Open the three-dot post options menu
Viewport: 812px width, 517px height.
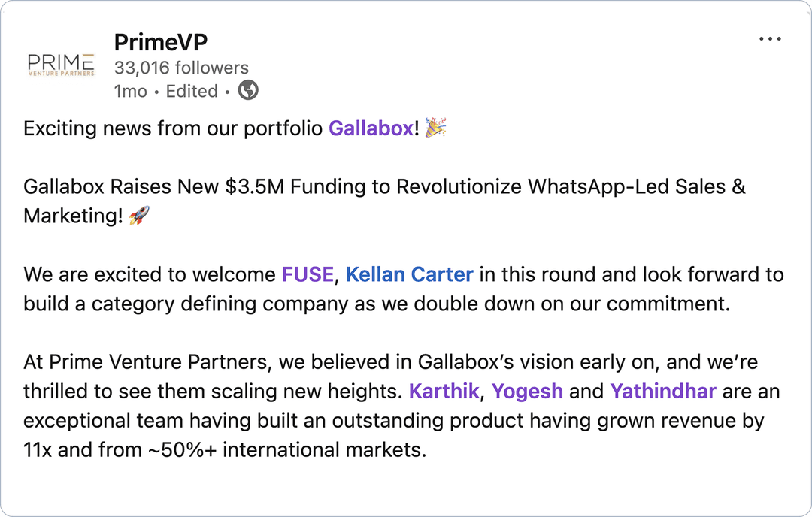point(770,40)
